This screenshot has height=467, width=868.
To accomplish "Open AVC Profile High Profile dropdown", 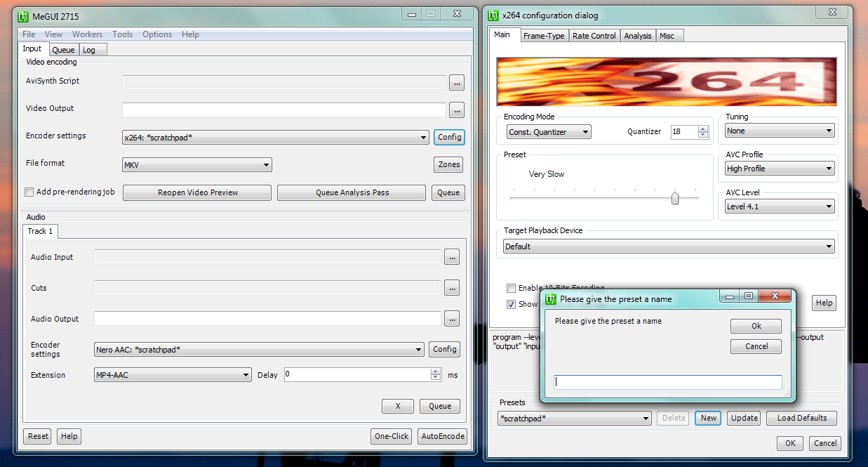I will 780,169.
